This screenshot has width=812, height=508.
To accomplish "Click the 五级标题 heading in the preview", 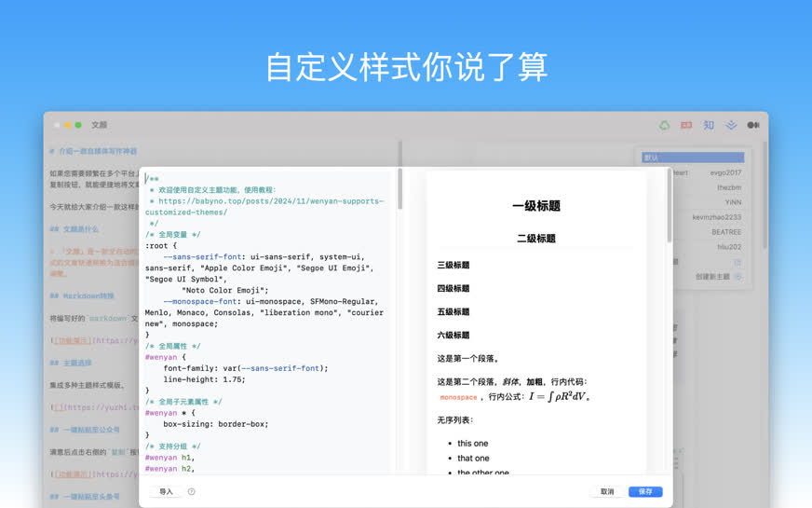I will (453, 311).
